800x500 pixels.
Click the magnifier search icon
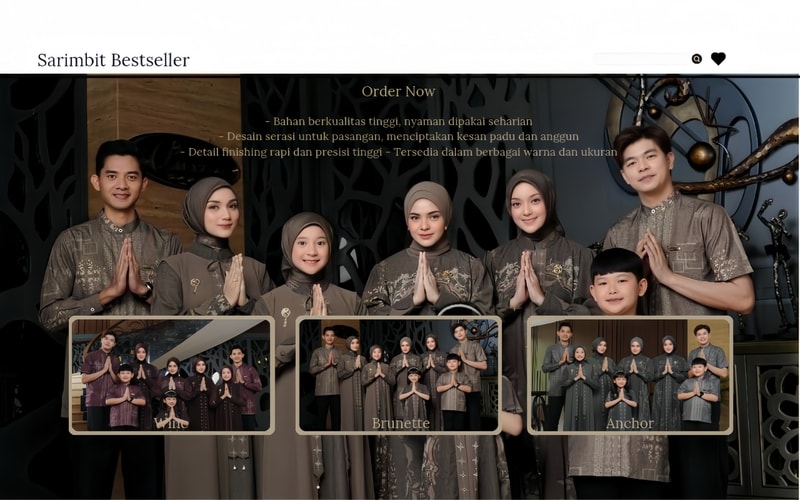coord(696,59)
